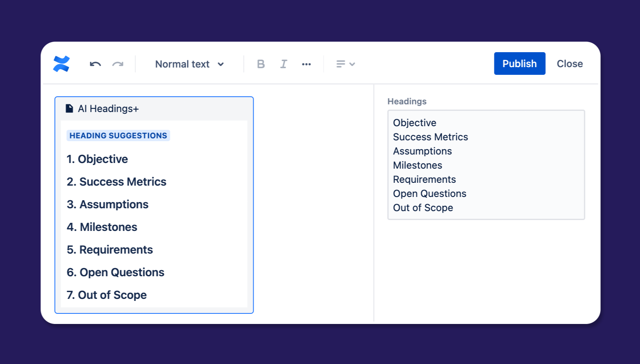The image size is (640, 364).
Task: Choose Open Questions in Headings list
Action: tap(430, 193)
